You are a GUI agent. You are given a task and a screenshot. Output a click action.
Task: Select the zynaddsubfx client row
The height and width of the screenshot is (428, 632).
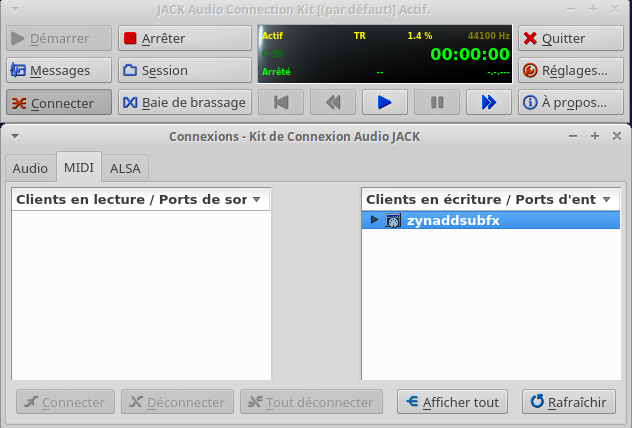click(x=491, y=220)
